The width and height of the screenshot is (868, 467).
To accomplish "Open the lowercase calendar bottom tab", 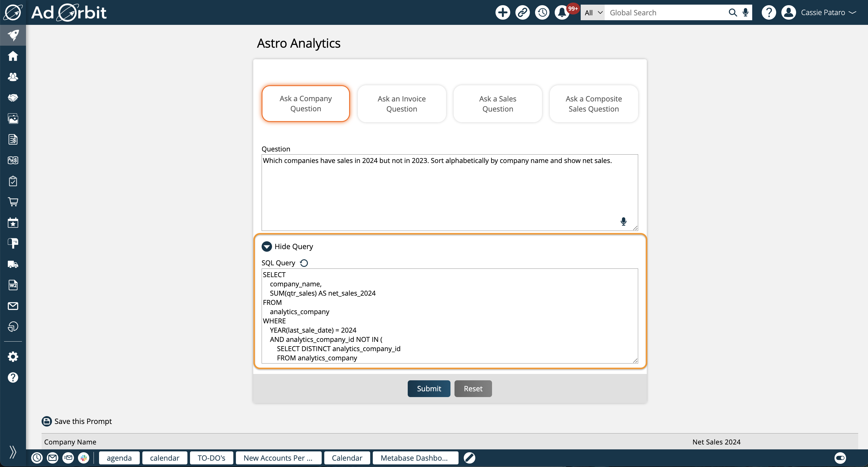I will pyautogui.click(x=164, y=458).
